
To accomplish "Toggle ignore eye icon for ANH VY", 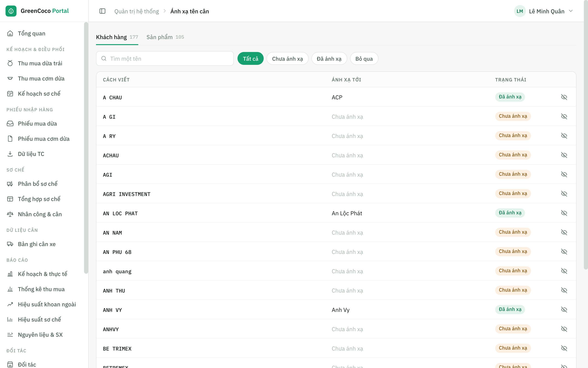I will tap(564, 310).
